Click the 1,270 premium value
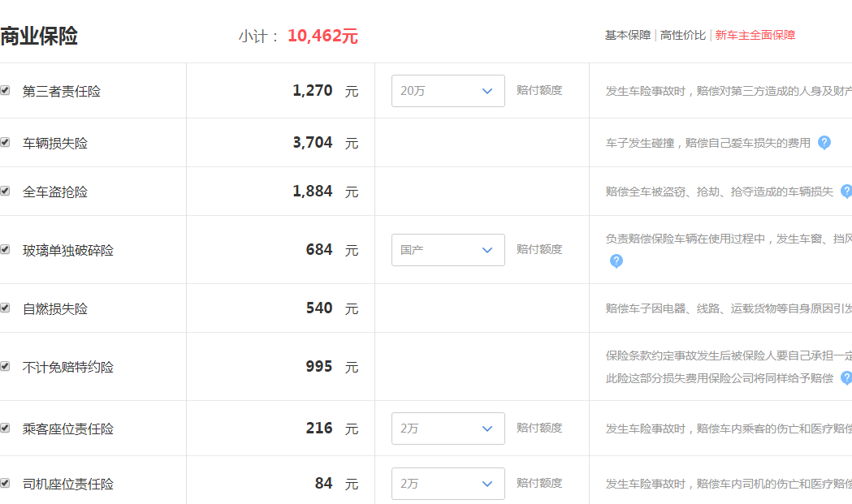Image resolution: width=852 pixels, height=504 pixels. pyautogui.click(x=313, y=90)
